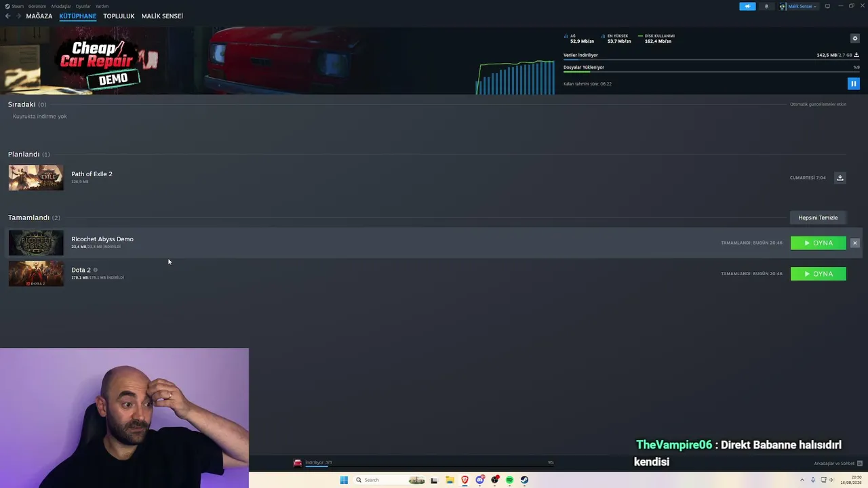Screen dimensions: 868x488
Task: Click Arkadaşlar ve Sohbet link
Action: pos(833,464)
